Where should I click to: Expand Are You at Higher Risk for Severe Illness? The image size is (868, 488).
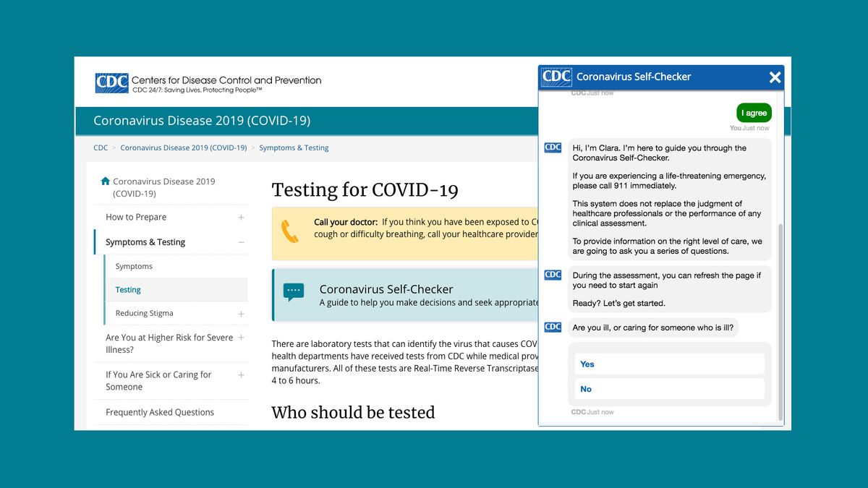[x=243, y=338]
